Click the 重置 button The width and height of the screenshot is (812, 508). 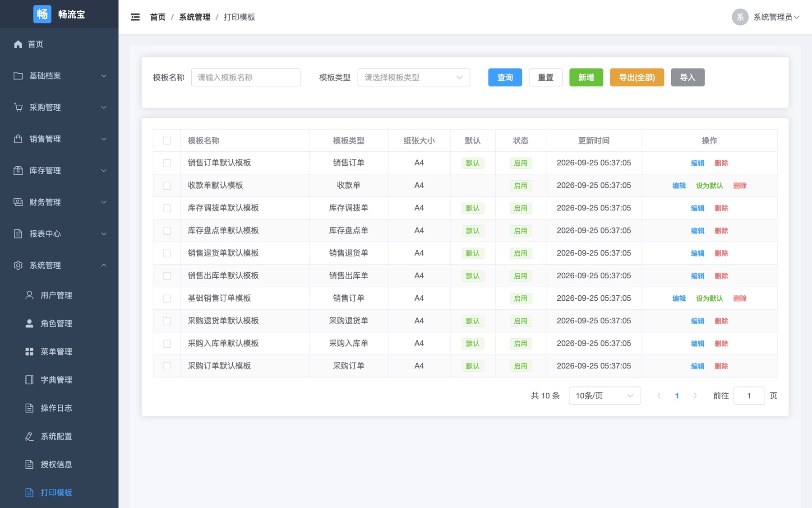click(545, 77)
